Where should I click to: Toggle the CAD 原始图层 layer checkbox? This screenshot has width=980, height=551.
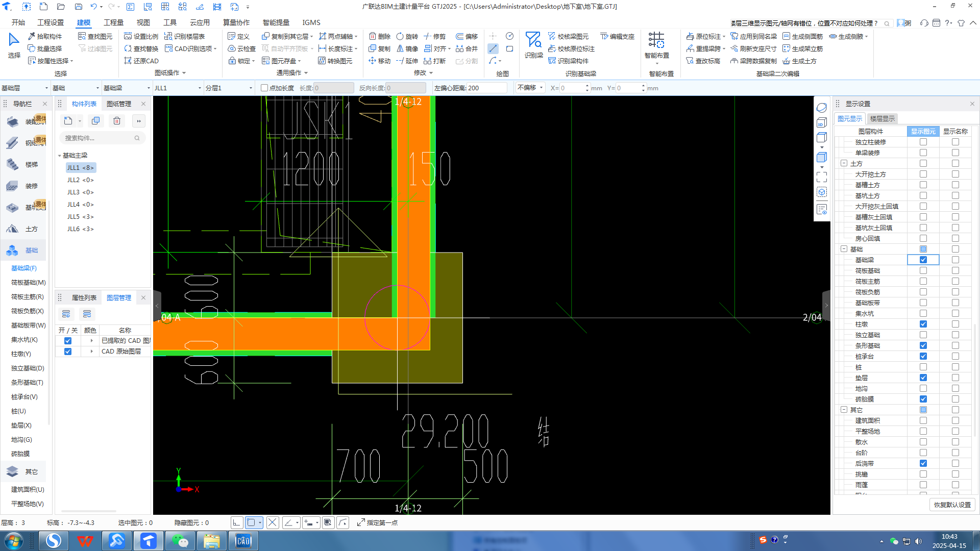[x=68, y=352]
